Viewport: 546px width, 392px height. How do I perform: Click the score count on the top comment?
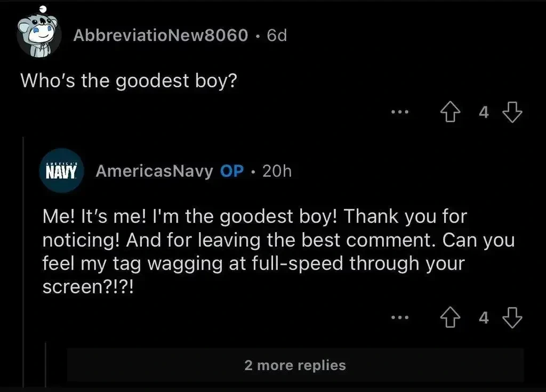point(484,112)
